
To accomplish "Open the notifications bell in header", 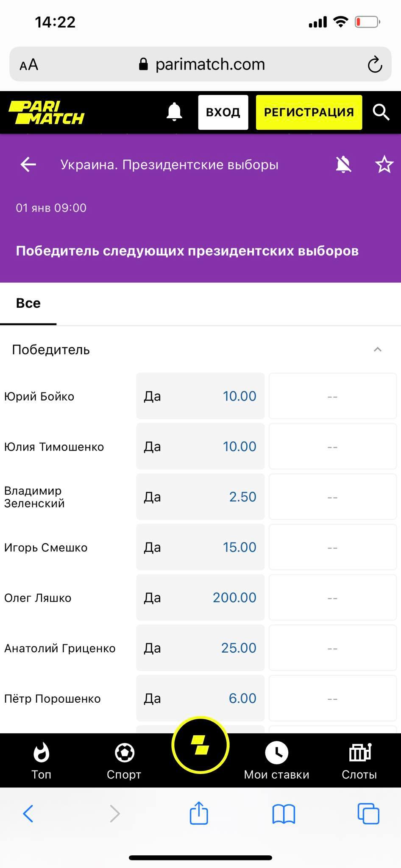I will [x=174, y=112].
